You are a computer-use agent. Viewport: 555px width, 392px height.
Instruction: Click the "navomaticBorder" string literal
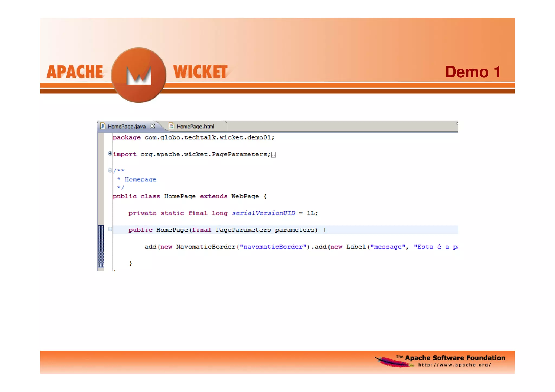coord(273,247)
